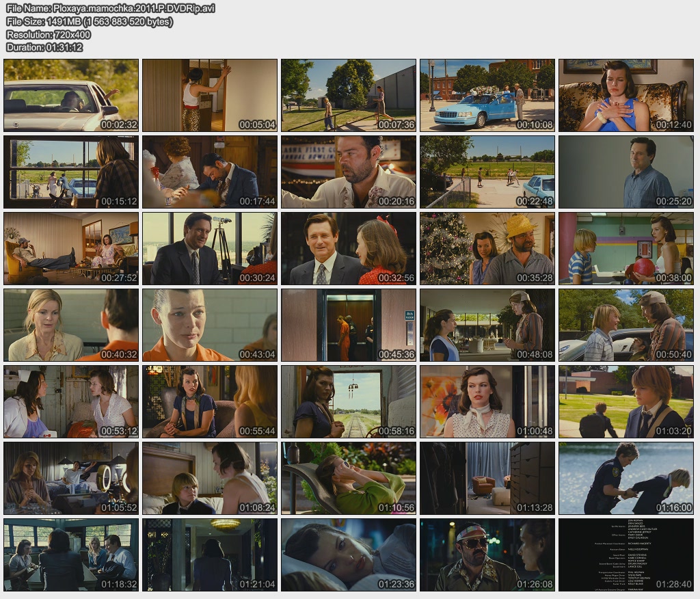Select the Christmas tree frame at 00:35:28

[x=487, y=248]
